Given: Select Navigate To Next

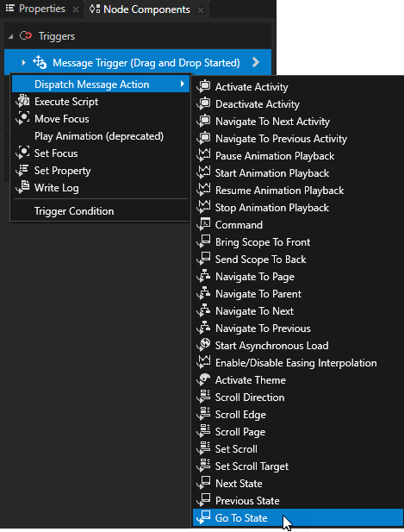Looking at the screenshot, I should (x=297, y=311).
